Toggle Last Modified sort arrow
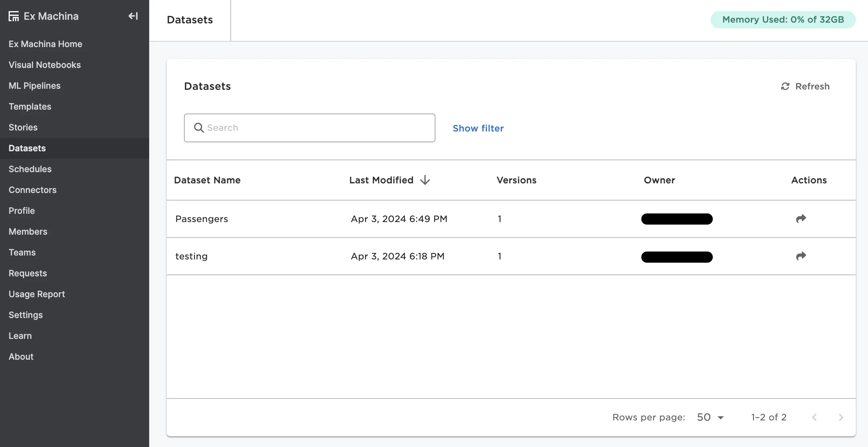 coord(425,180)
